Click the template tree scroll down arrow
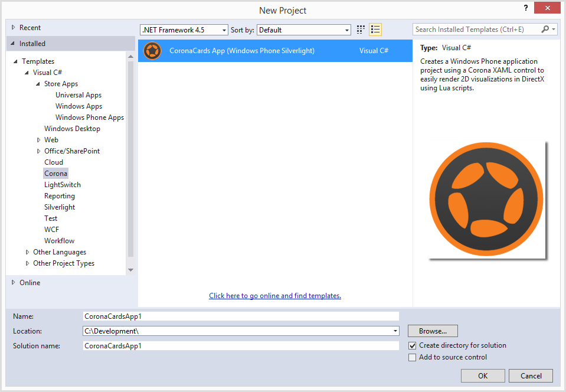This screenshot has height=392, width=566. (x=130, y=270)
